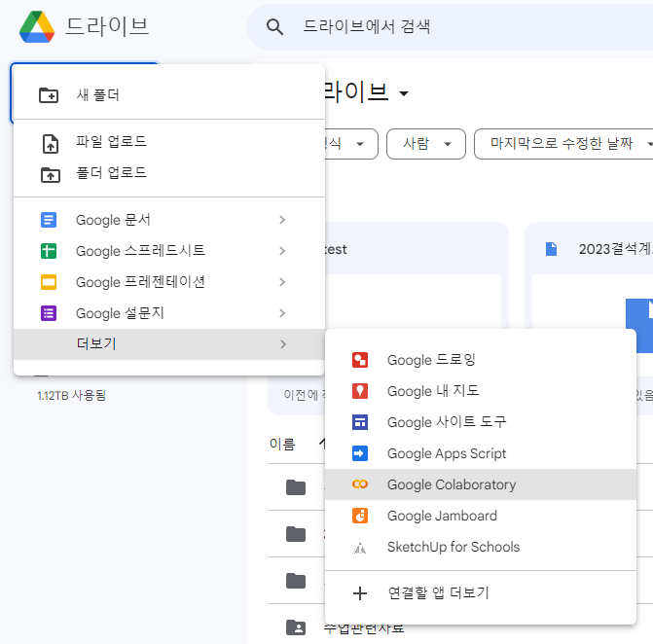Viewport: 653px width, 644px height.
Task: Click the Google Slides icon
Action: point(49,282)
